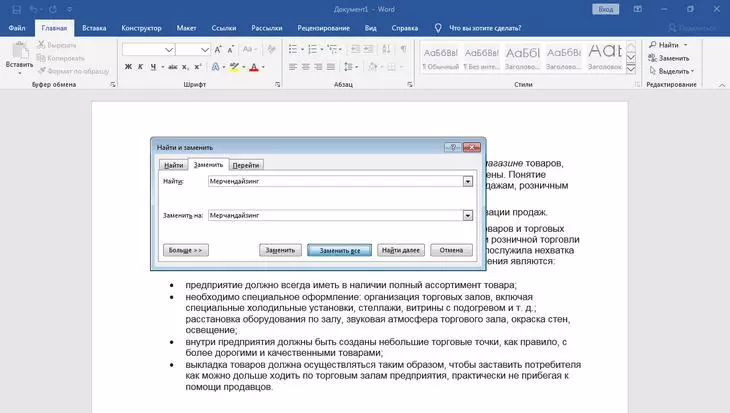The height and width of the screenshot is (413, 730).
Task: Click the Вставить paste icon
Action: pos(19,51)
